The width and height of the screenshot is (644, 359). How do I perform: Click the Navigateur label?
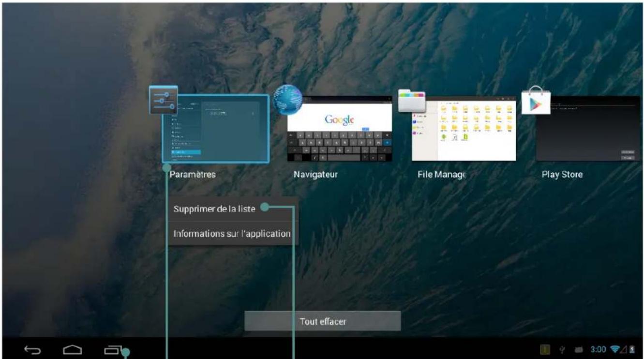tap(315, 175)
